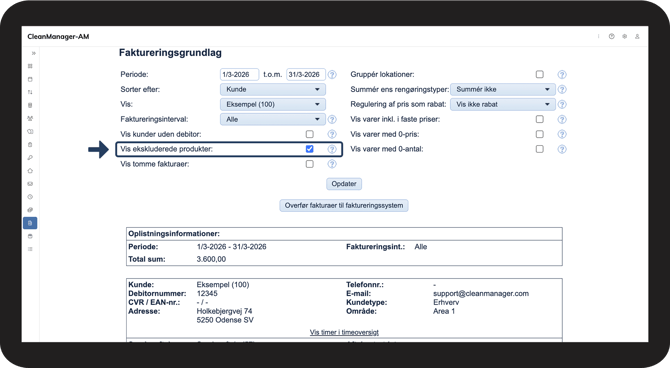This screenshot has width=670, height=368.
Task: Show help for Vis ekskluderede produkter
Action: tap(332, 149)
